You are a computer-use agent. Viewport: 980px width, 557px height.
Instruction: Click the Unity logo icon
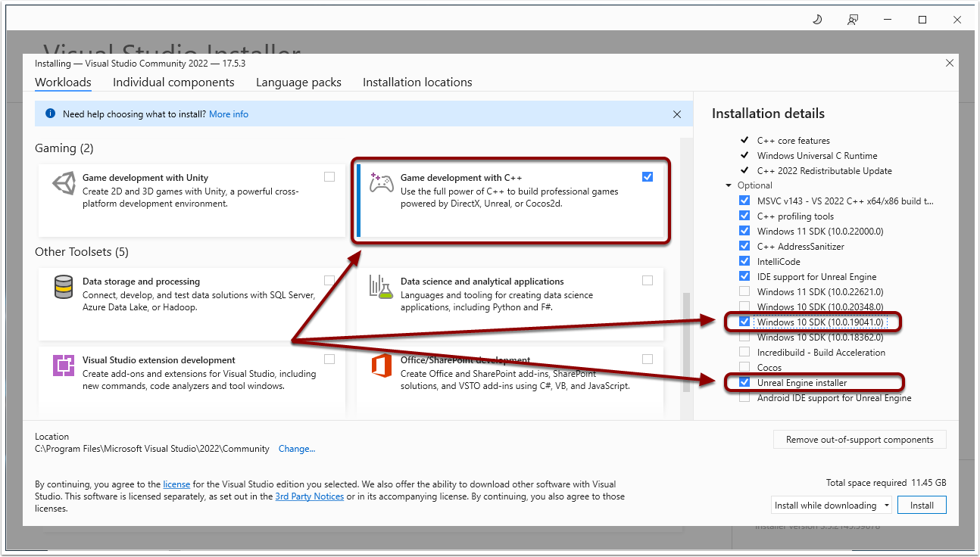pyautogui.click(x=64, y=184)
